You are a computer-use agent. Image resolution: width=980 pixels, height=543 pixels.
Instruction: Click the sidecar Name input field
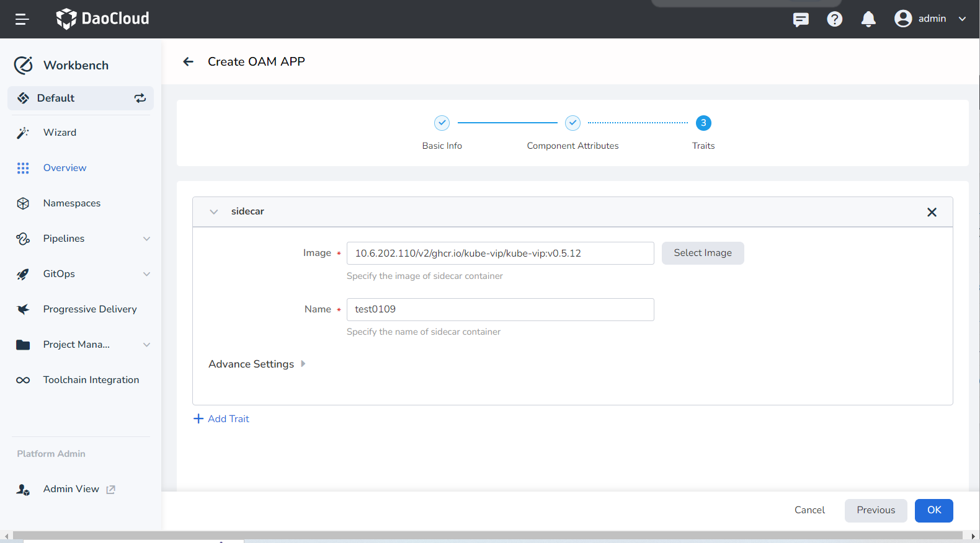[x=500, y=309]
